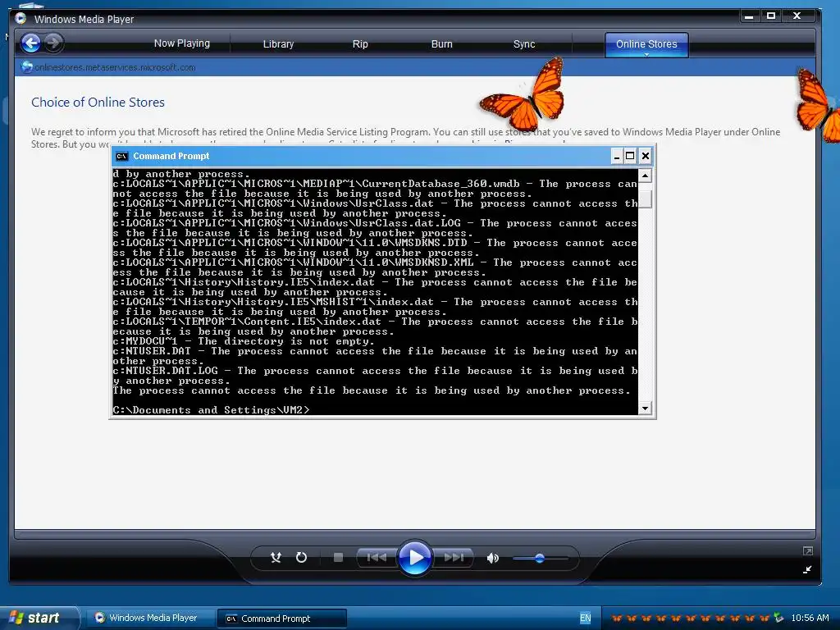Open the Command Prompt window icon menu
The height and width of the screenshot is (630, 840).
pyautogui.click(x=121, y=157)
